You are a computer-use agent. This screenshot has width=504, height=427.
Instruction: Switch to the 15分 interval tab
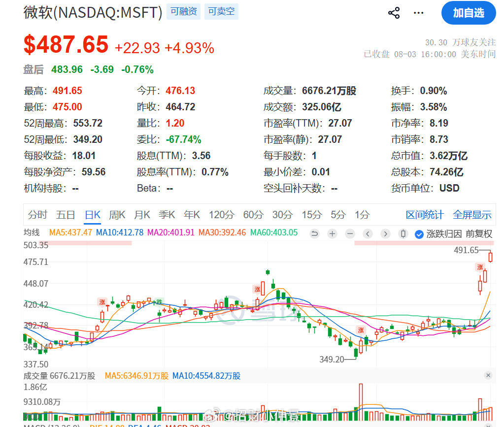(311, 215)
